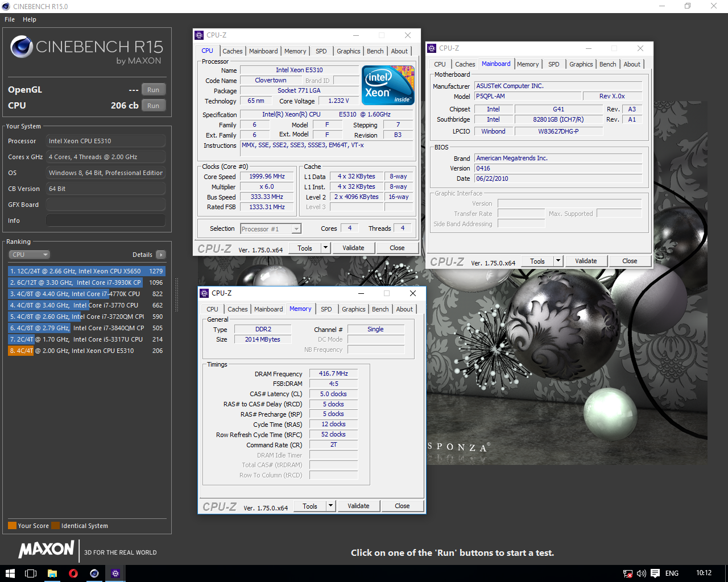Expand Tools dropdown arrow in CPU tab window
The image size is (728, 582).
[x=325, y=248]
